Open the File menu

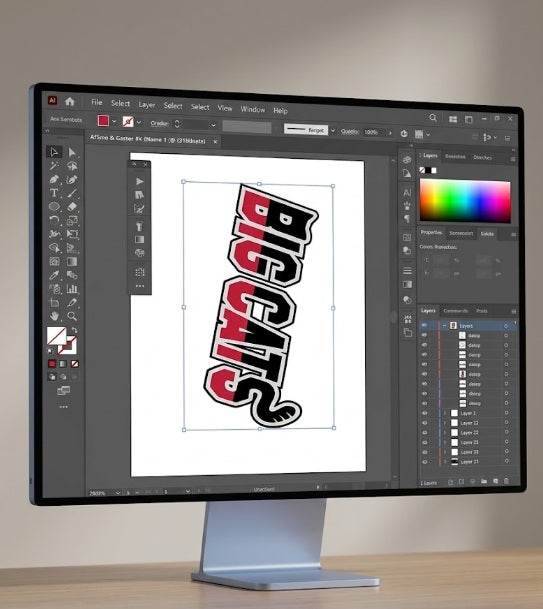tap(97, 103)
